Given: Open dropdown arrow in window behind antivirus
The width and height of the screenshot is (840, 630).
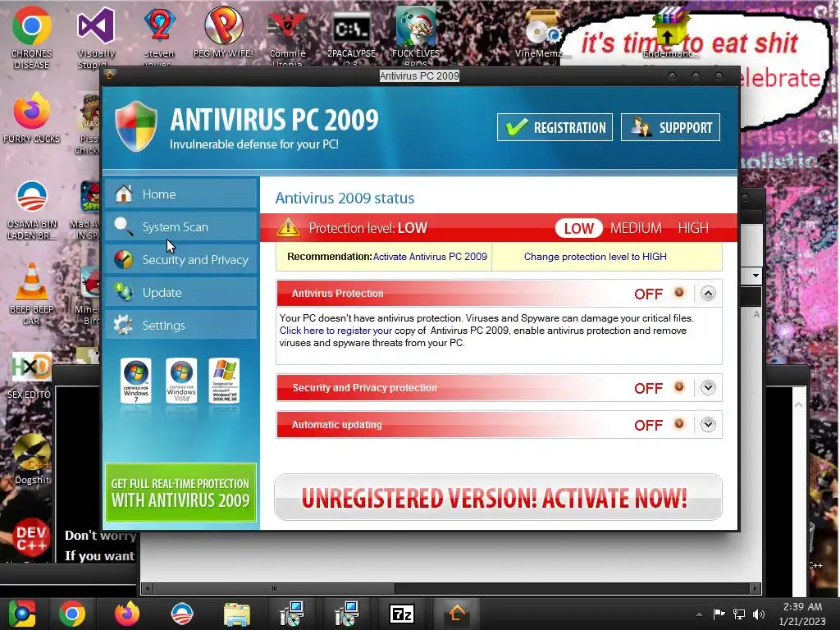Looking at the screenshot, I should [x=756, y=276].
